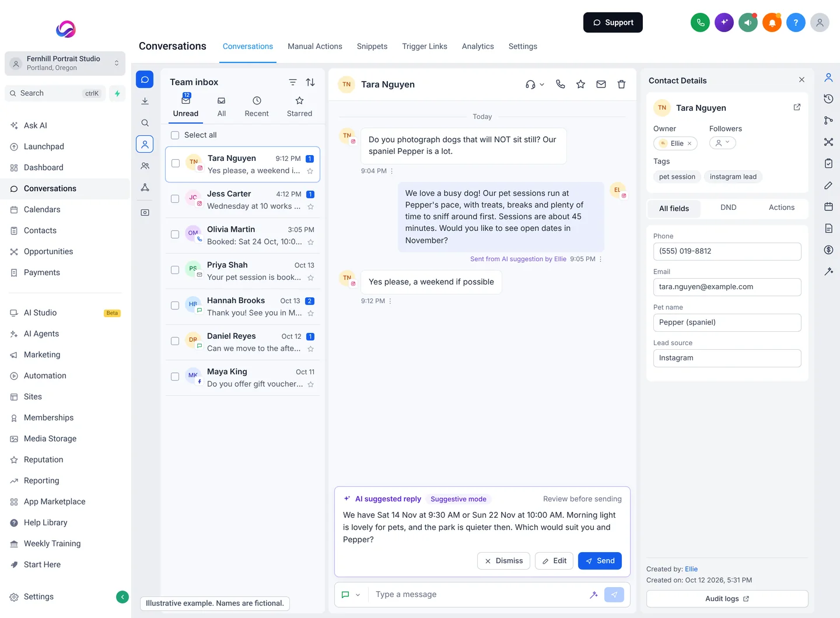The image size is (840, 618).
Task: Check the Jess Carter conversation checkbox
Action: click(175, 199)
